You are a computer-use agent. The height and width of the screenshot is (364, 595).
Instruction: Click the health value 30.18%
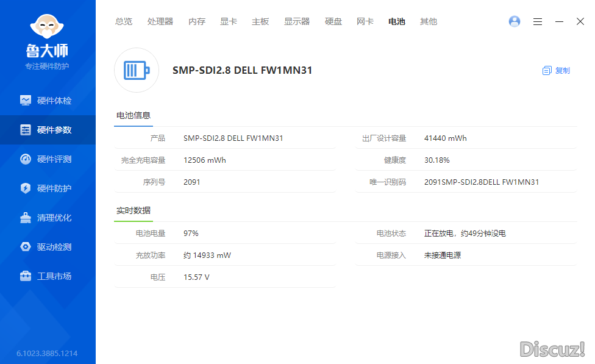pyautogui.click(x=437, y=160)
